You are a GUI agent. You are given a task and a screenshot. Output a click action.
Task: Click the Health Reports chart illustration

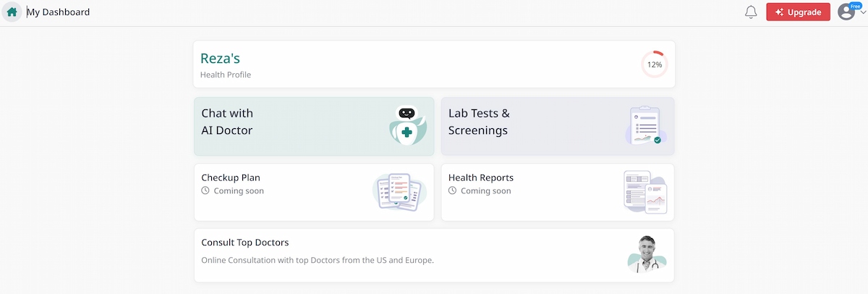(646, 192)
